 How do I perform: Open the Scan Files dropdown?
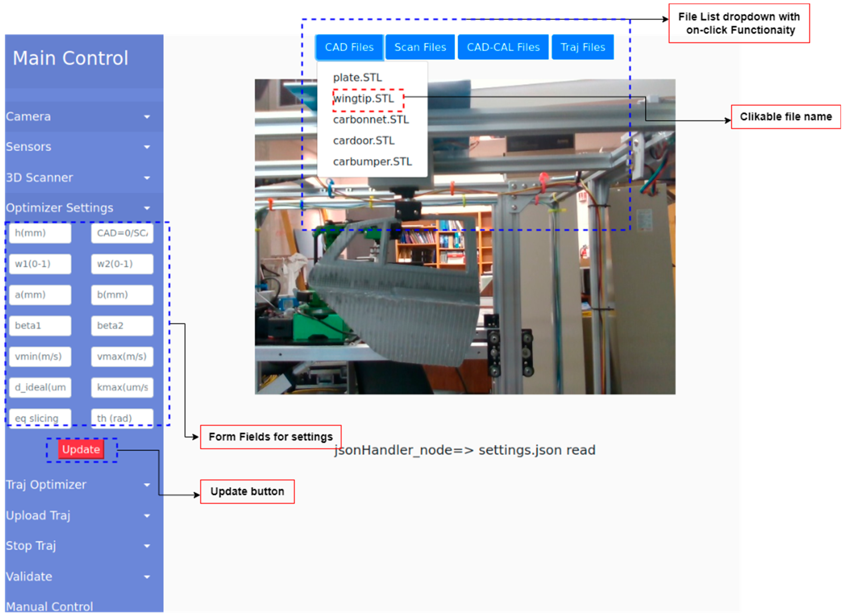click(420, 47)
